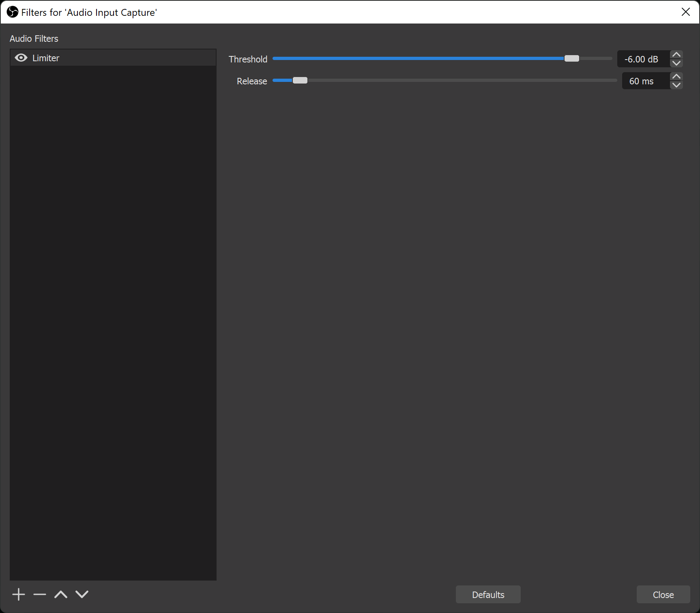Click the OBS logo in title bar
The image size is (700, 613).
point(12,12)
